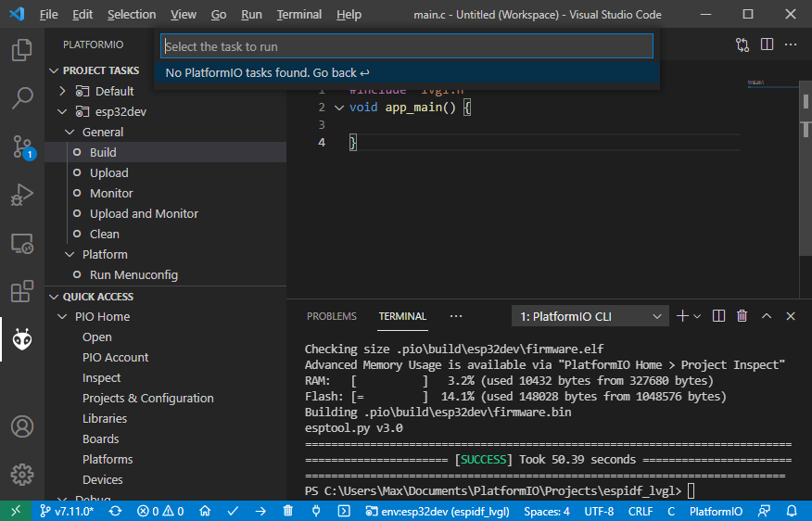Open the Help menu
Viewport: 812px width, 521px height.
tap(349, 15)
